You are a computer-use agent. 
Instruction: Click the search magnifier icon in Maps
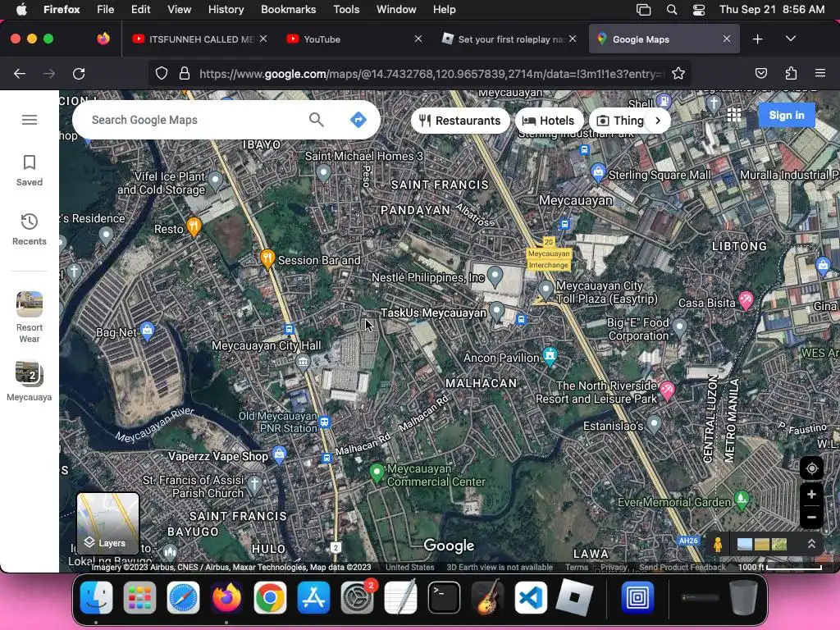pos(317,120)
